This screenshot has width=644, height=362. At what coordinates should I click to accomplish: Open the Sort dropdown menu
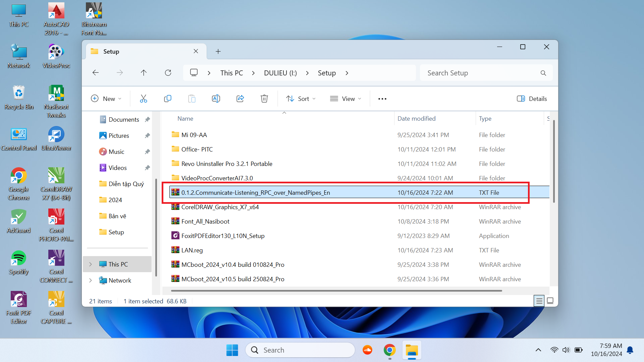[301, 99]
